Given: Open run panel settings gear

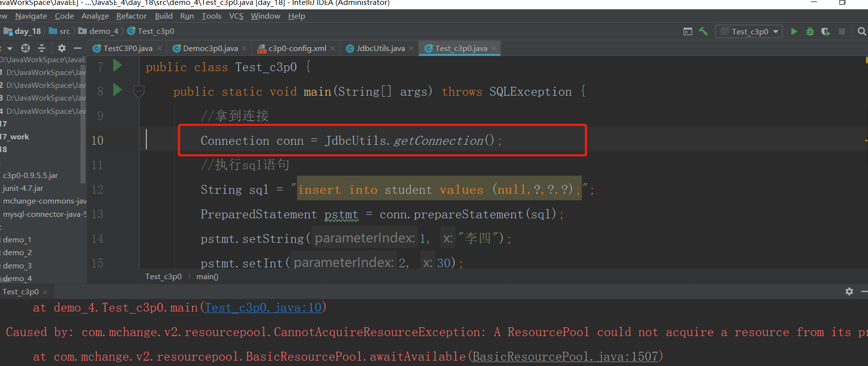Looking at the screenshot, I should click(849, 291).
